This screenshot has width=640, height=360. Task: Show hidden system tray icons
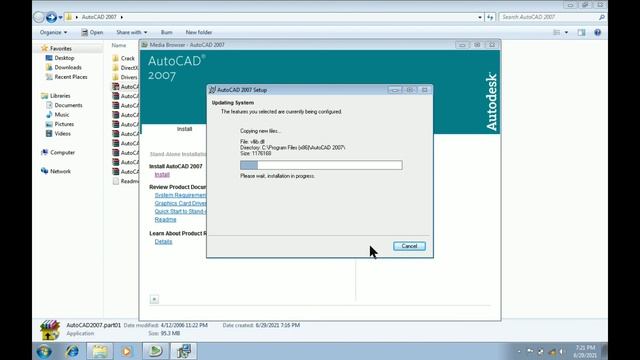(x=519, y=351)
